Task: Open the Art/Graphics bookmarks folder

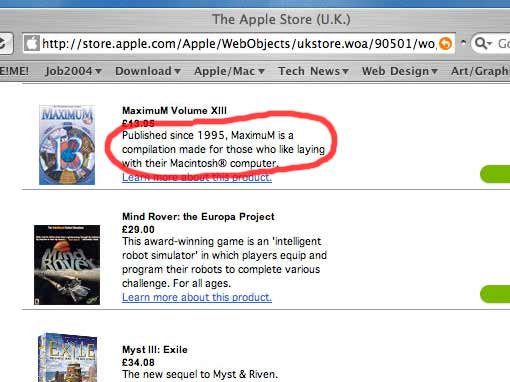Action: click(480, 71)
